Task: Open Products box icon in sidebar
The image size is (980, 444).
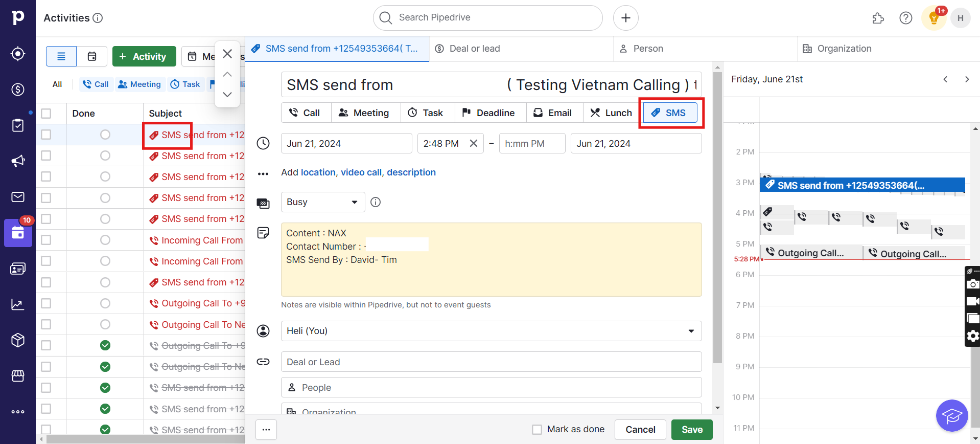Action: coord(18,340)
